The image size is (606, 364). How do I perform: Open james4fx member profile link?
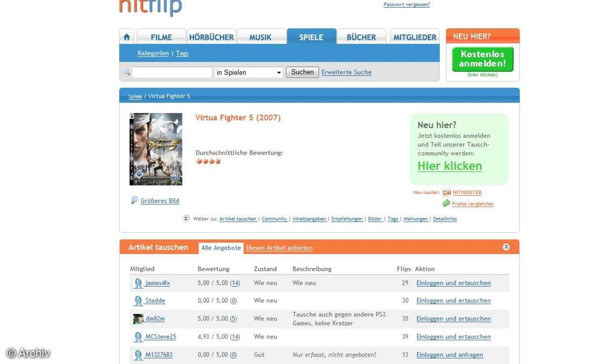click(157, 283)
